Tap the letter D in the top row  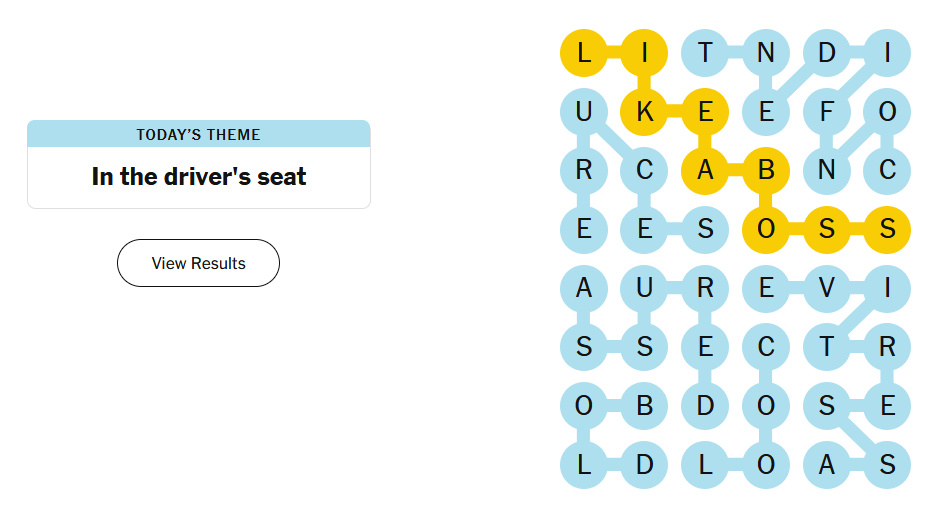click(826, 53)
